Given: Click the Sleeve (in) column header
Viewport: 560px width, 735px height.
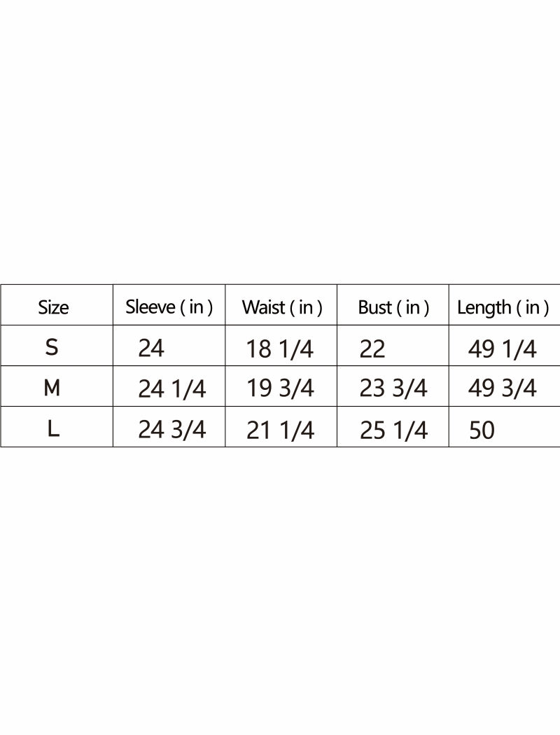Looking at the screenshot, I should click(x=169, y=307).
